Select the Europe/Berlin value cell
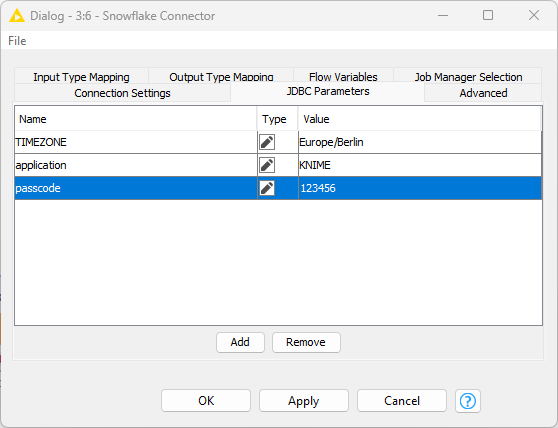 pos(420,142)
